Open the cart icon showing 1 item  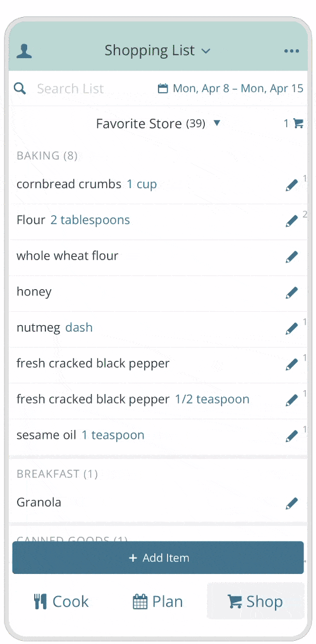coord(293,123)
